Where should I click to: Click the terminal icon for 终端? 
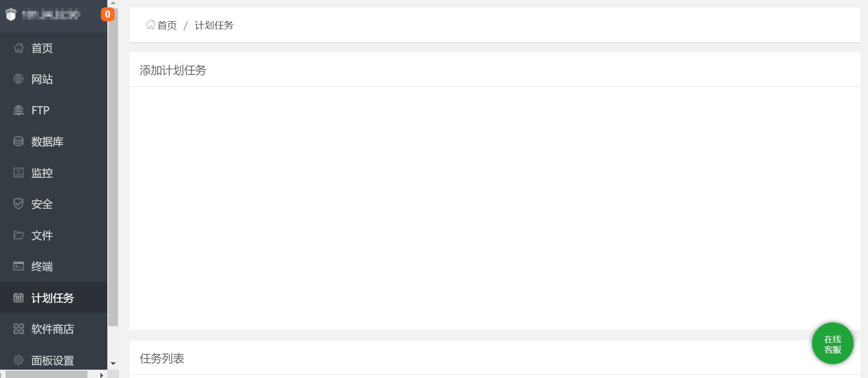click(x=19, y=266)
